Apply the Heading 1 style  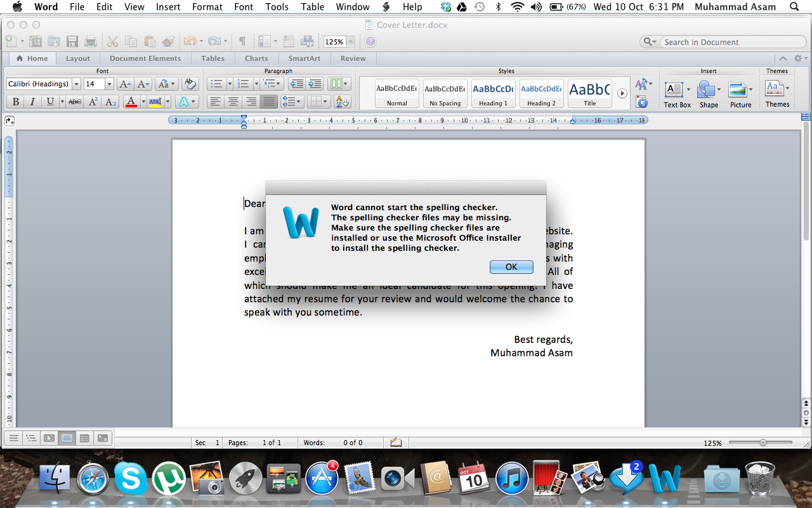click(493, 93)
